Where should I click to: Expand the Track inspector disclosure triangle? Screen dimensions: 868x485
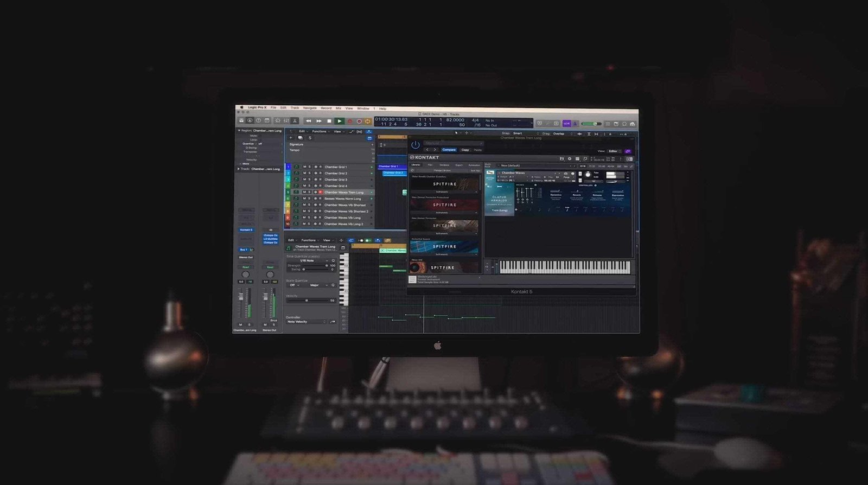[x=239, y=169]
